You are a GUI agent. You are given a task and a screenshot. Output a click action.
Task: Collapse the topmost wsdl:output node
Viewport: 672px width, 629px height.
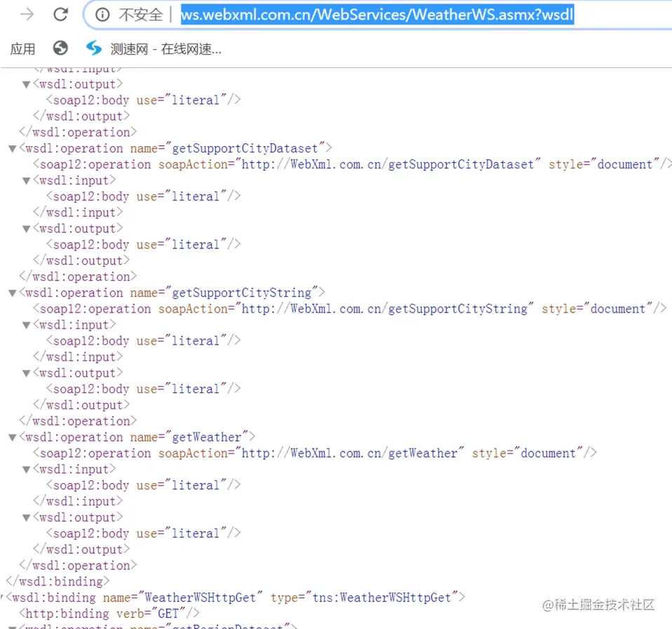[26, 84]
